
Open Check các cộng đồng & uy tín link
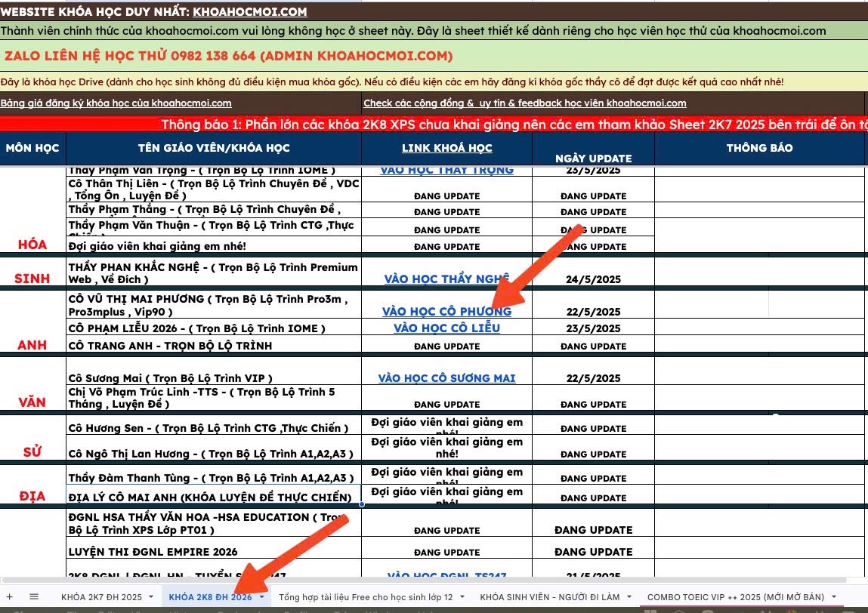click(x=525, y=103)
